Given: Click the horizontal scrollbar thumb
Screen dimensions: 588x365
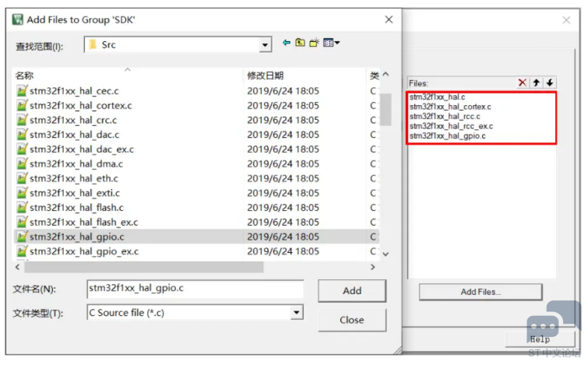Looking at the screenshot, I should tap(144, 267).
